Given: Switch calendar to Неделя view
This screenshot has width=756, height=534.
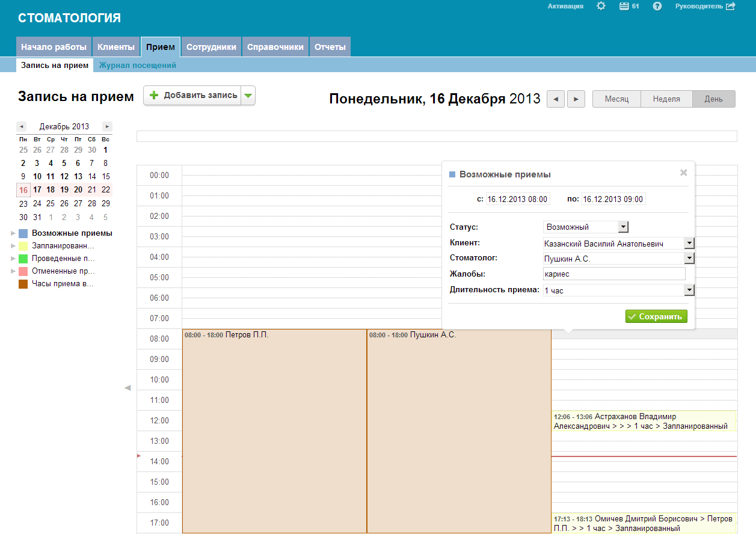Looking at the screenshot, I should point(666,99).
